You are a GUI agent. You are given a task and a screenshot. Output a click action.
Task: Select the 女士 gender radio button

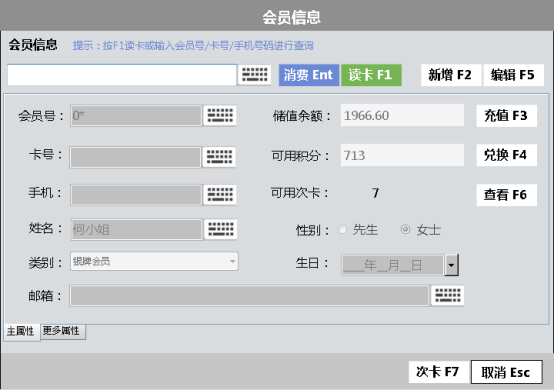pyautogui.click(x=405, y=229)
